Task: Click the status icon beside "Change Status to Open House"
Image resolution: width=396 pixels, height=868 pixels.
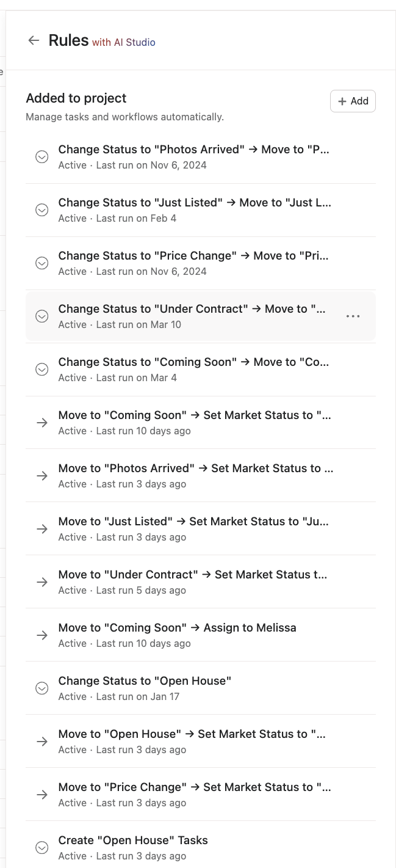Action: click(x=41, y=688)
